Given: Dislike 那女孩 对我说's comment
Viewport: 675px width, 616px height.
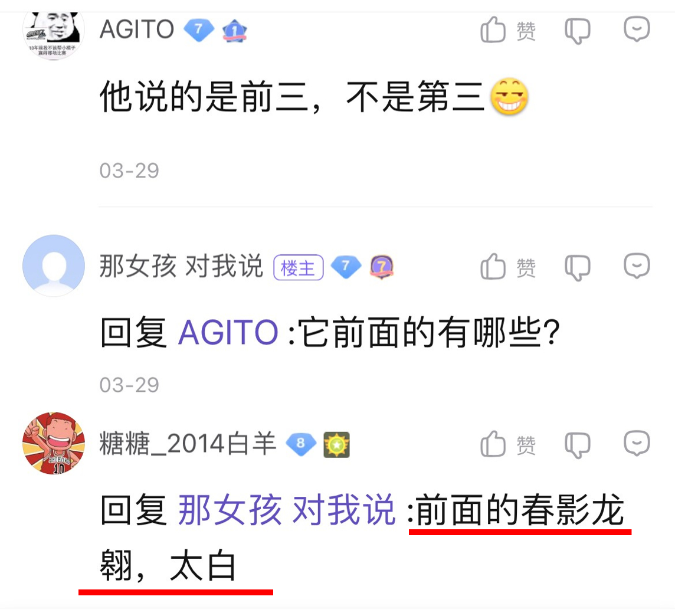Looking at the screenshot, I should [x=577, y=268].
